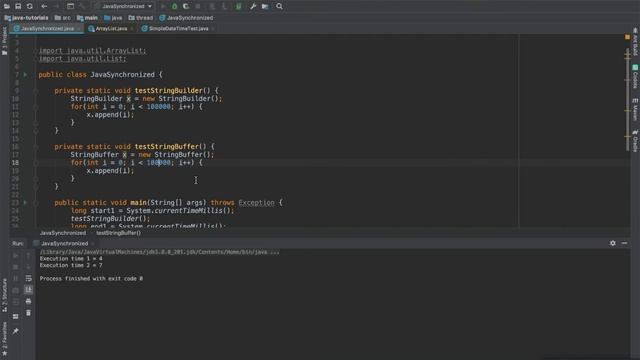
Task: Click the up arrow icon in Run panel
Action: pos(28,256)
